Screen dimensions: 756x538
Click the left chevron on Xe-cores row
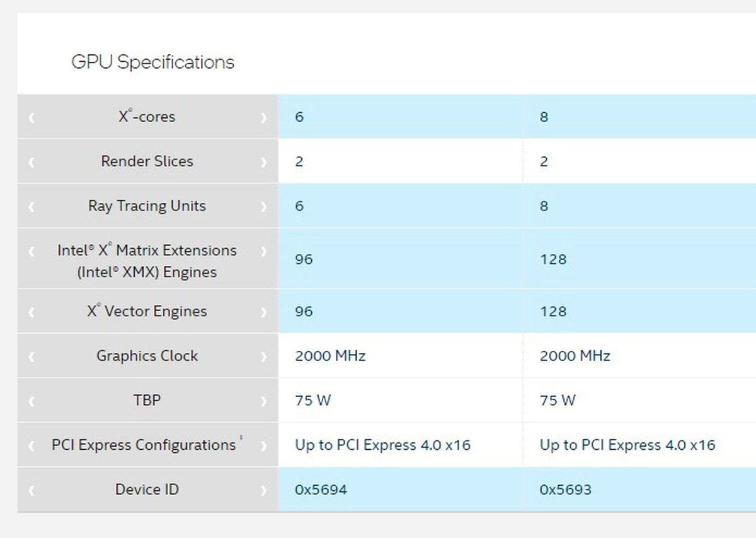pos(31,117)
